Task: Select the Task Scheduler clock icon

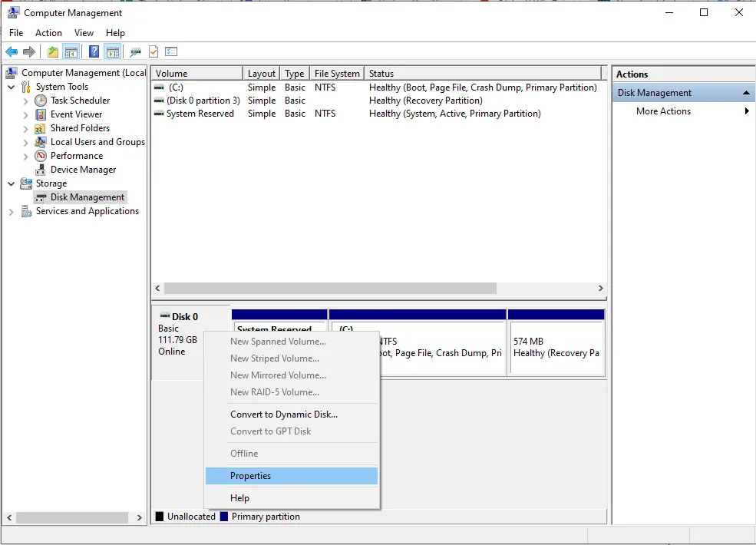Action: (x=40, y=100)
